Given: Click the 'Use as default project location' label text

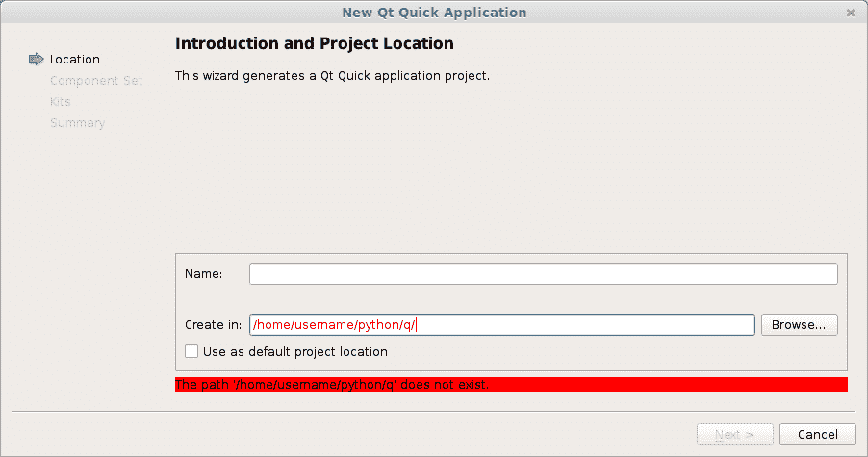Looking at the screenshot, I should [294, 352].
